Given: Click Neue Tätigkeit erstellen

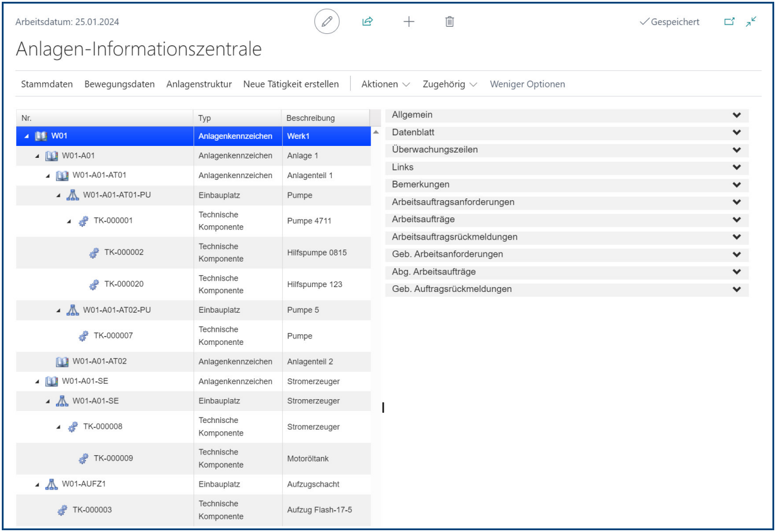Looking at the screenshot, I should (291, 84).
